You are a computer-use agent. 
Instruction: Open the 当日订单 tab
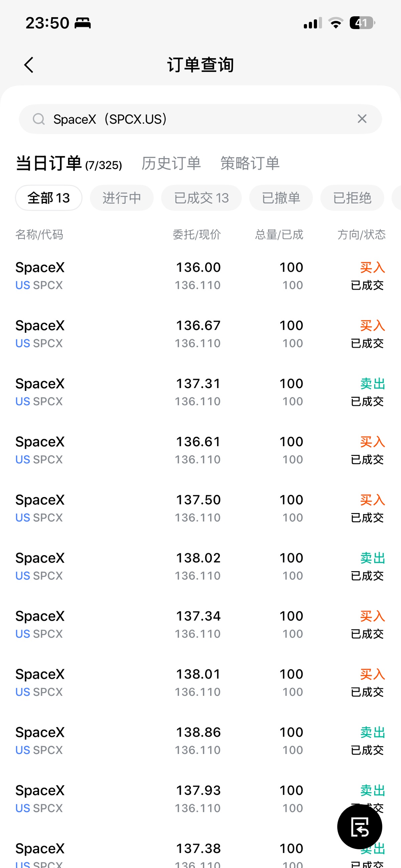[x=69, y=163]
